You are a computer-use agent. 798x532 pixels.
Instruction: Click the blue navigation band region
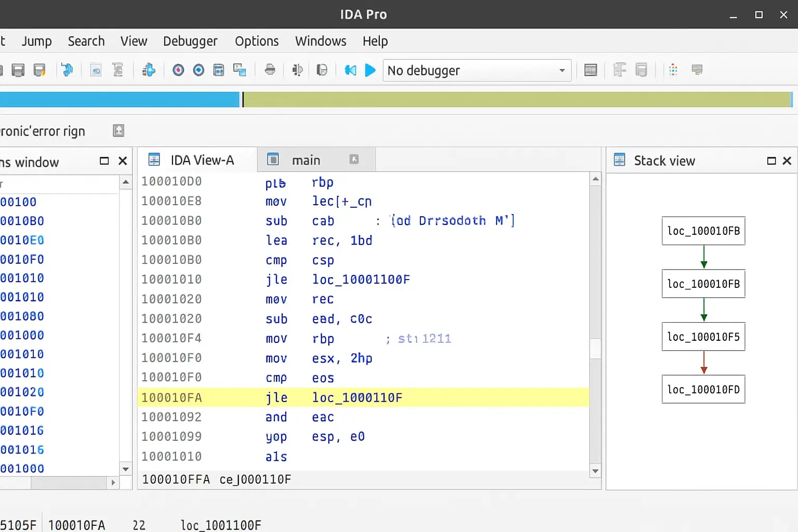pyautogui.click(x=119, y=99)
